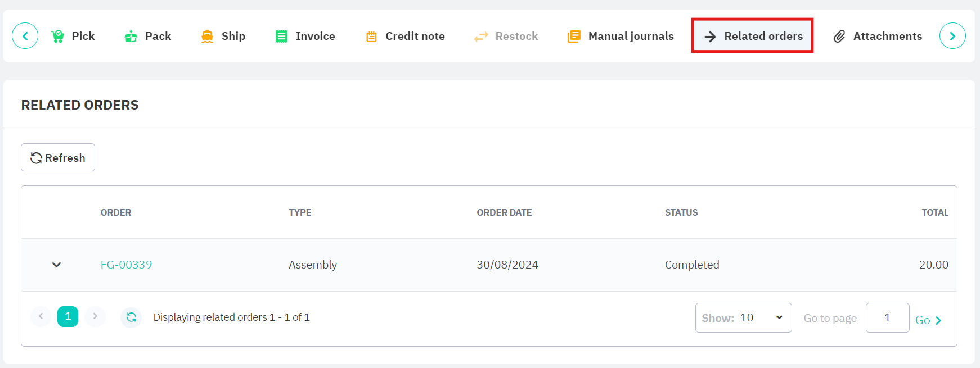Switch to the Pack tab
Screen dimensions: 980x368
click(147, 36)
